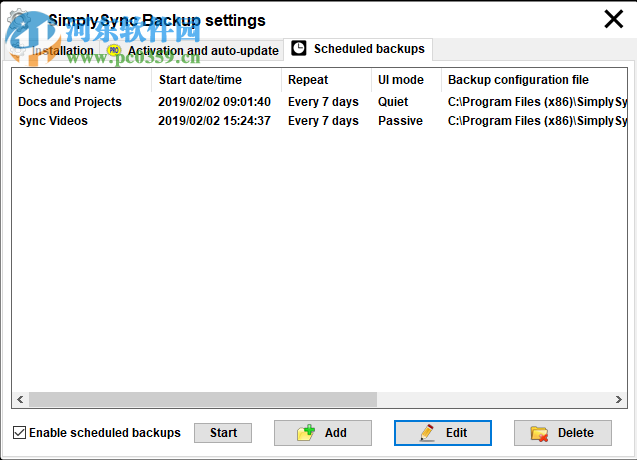The image size is (637, 460).
Task: Click the Quiet UI mode cell
Action: 393,102
